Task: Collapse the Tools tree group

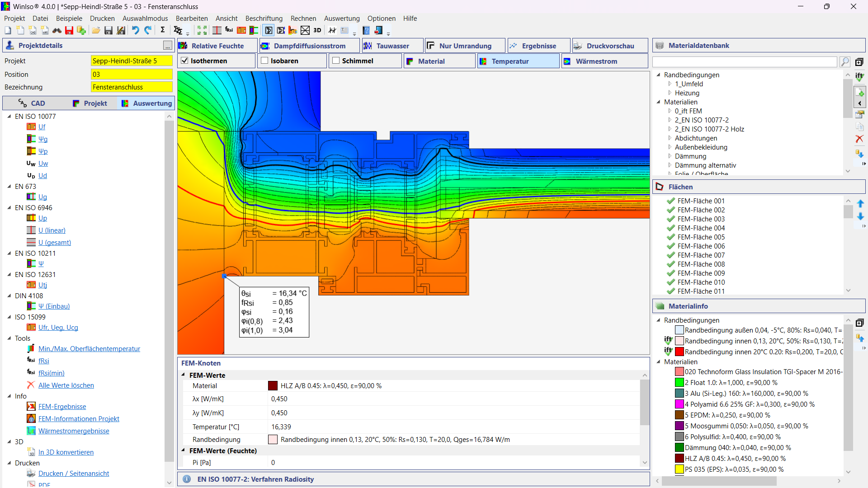Action: [x=9, y=338]
